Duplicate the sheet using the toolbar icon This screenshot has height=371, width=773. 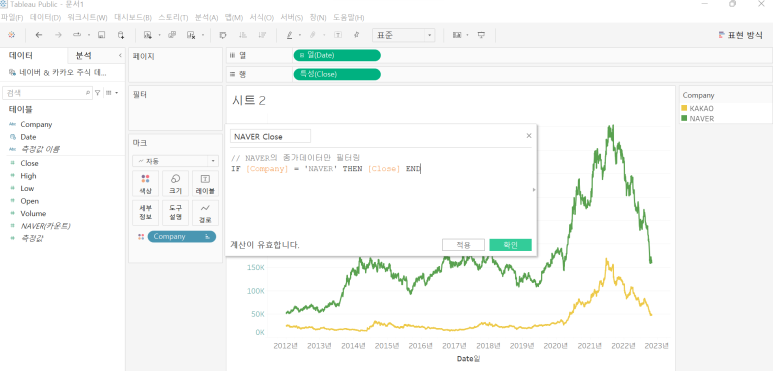pyautogui.click(x=172, y=35)
